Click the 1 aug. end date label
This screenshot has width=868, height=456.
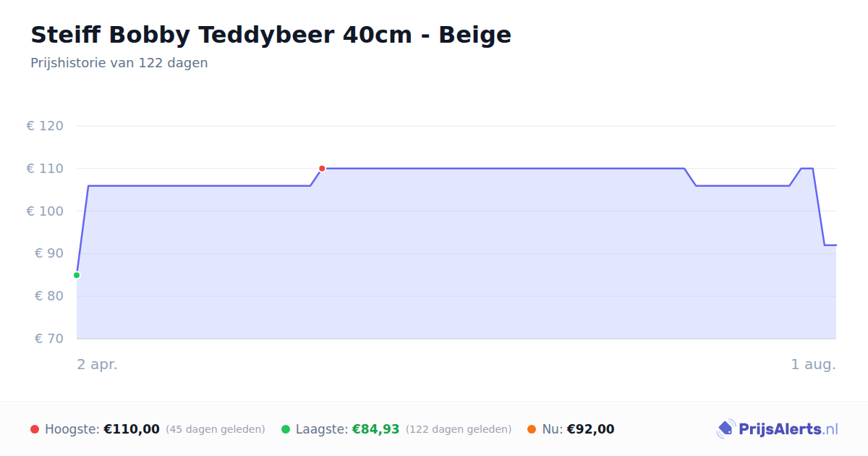click(x=813, y=364)
